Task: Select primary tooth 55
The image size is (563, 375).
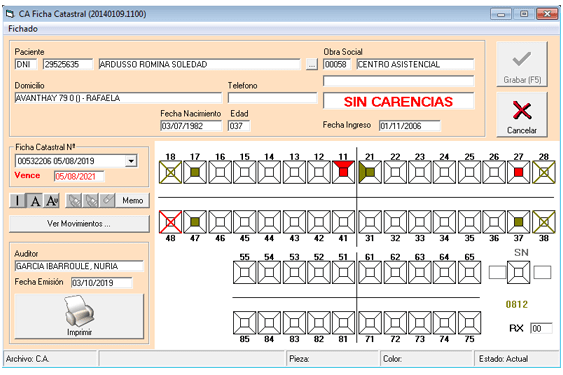Action: (x=245, y=273)
